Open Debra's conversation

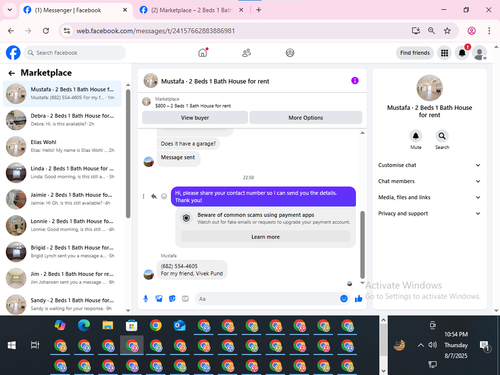(62, 120)
